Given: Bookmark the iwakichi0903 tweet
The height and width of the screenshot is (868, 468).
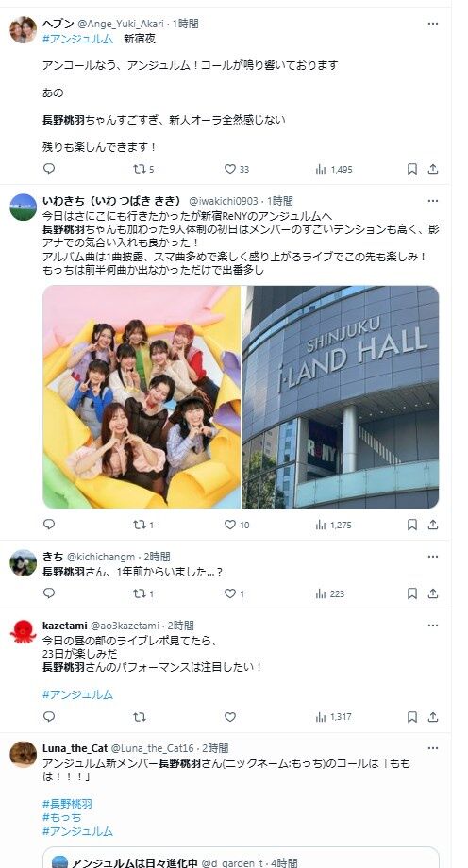Looking at the screenshot, I should click(412, 525).
